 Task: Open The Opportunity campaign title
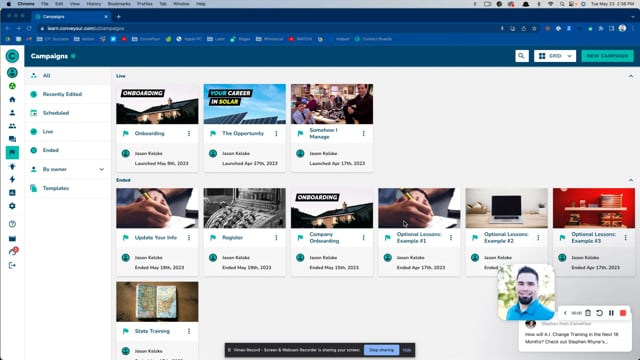pyautogui.click(x=243, y=133)
